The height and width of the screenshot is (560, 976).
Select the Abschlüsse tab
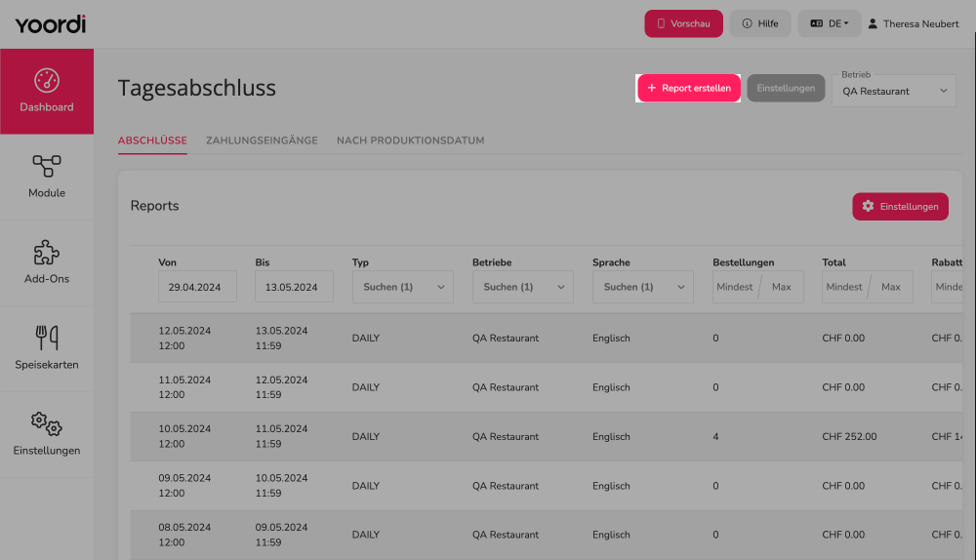coord(152,140)
